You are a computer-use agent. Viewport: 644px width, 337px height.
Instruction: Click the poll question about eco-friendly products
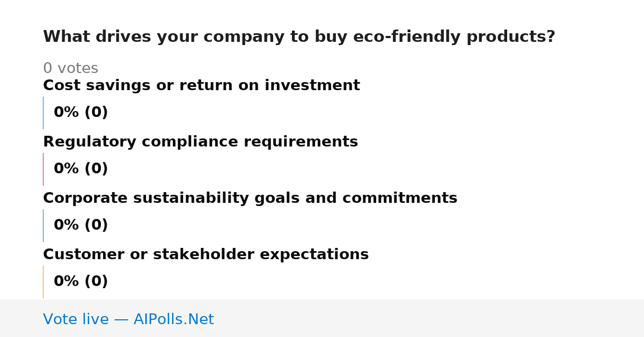[x=299, y=37]
